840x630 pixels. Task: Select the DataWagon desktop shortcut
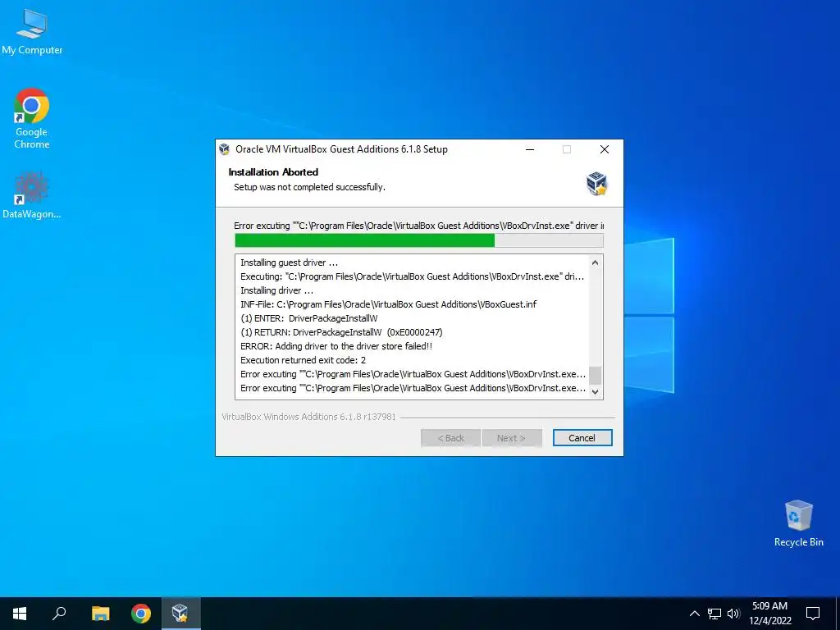[x=32, y=195]
